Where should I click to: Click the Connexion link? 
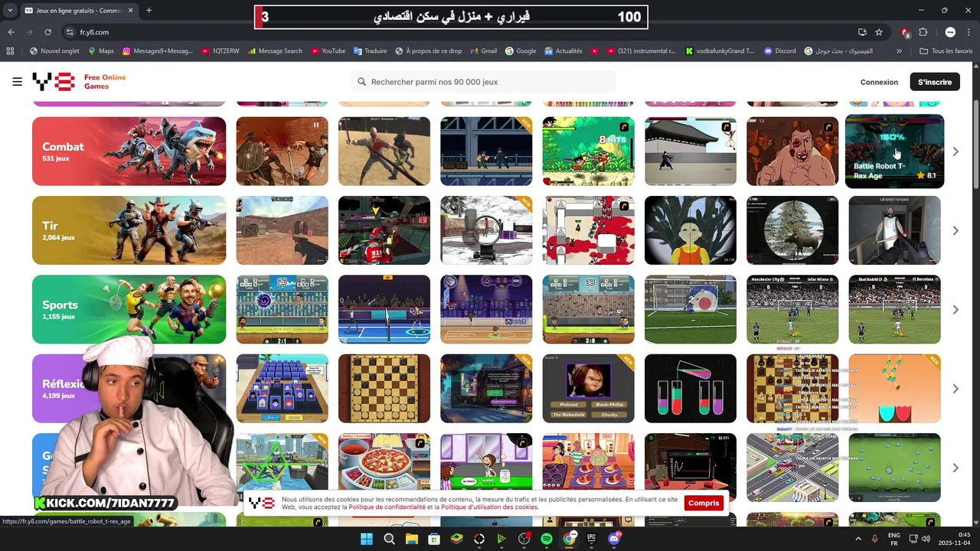coord(879,82)
